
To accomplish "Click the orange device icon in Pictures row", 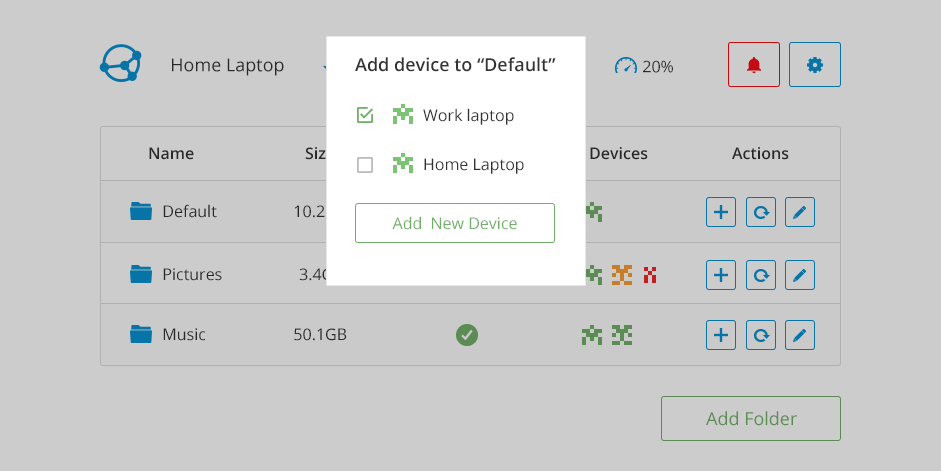I will 622,275.
